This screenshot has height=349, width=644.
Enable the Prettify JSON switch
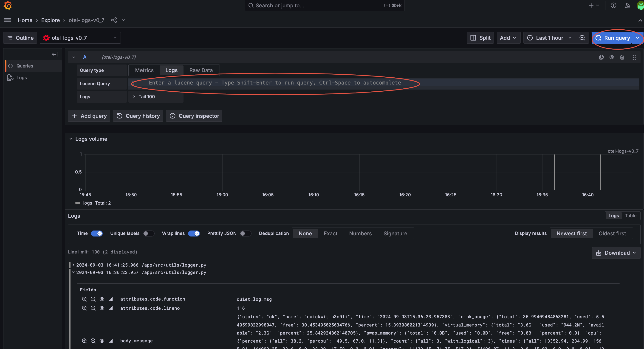click(246, 233)
